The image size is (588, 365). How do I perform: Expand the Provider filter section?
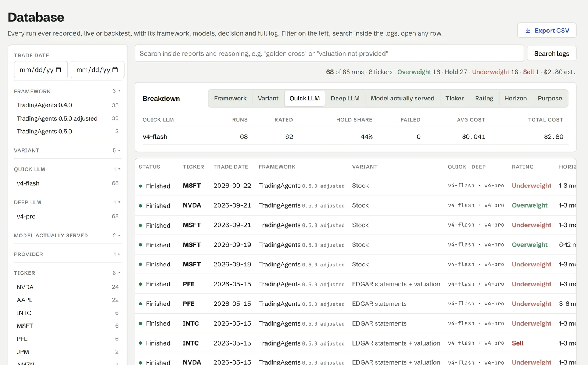[68, 254]
